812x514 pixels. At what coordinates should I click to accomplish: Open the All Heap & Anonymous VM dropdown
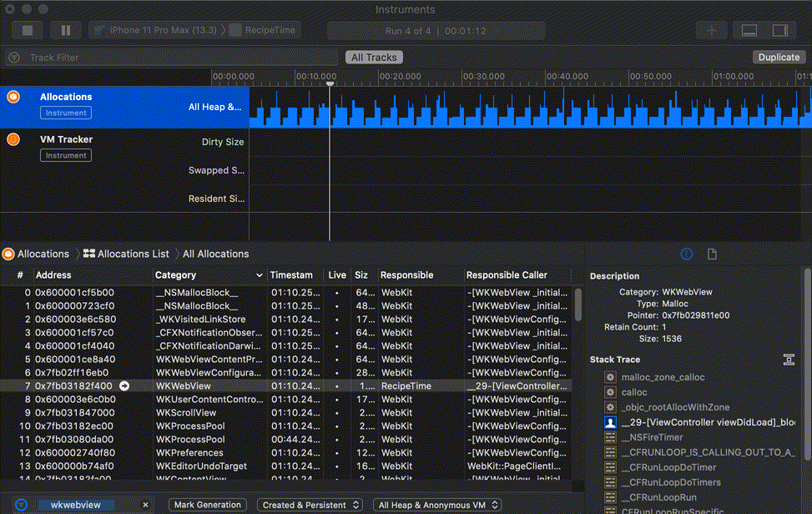coord(437,505)
